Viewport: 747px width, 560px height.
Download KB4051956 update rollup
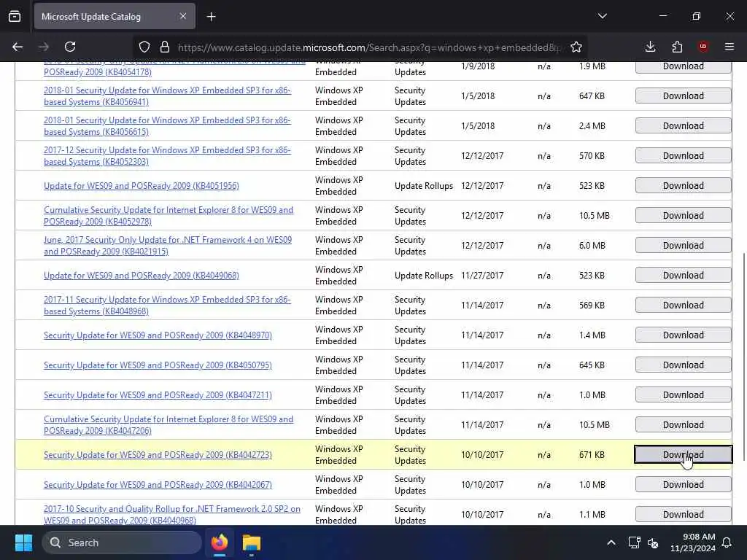tap(683, 186)
